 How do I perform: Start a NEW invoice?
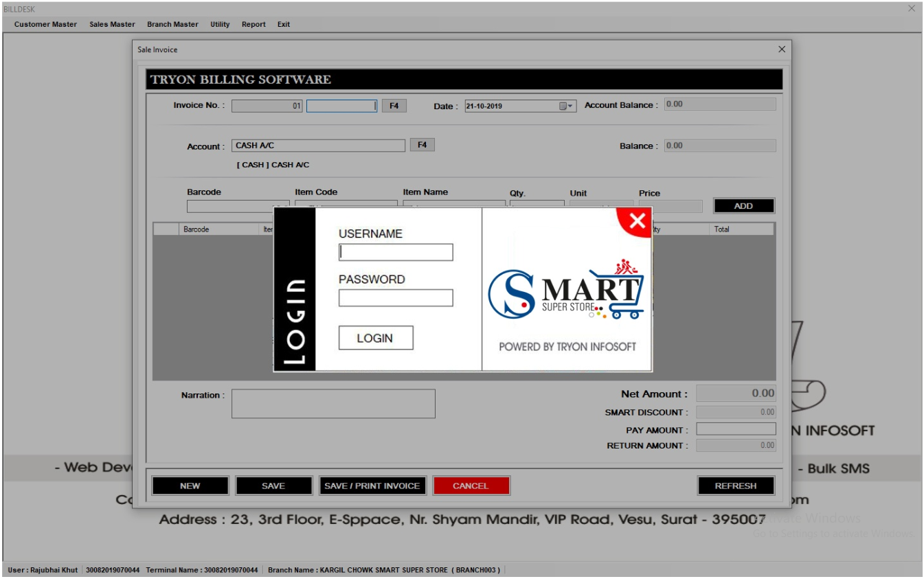tap(190, 486)
